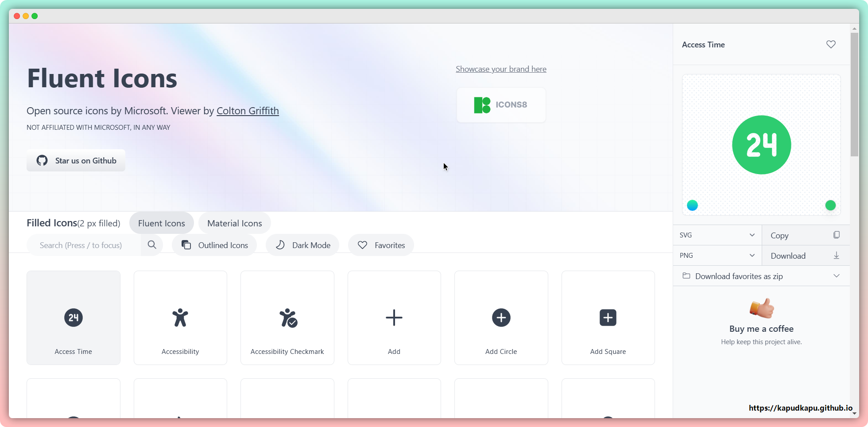The height and width of the screenshot is (427, 868).
Task: Pick the green color swatch in preview
Action: point(830,205)
